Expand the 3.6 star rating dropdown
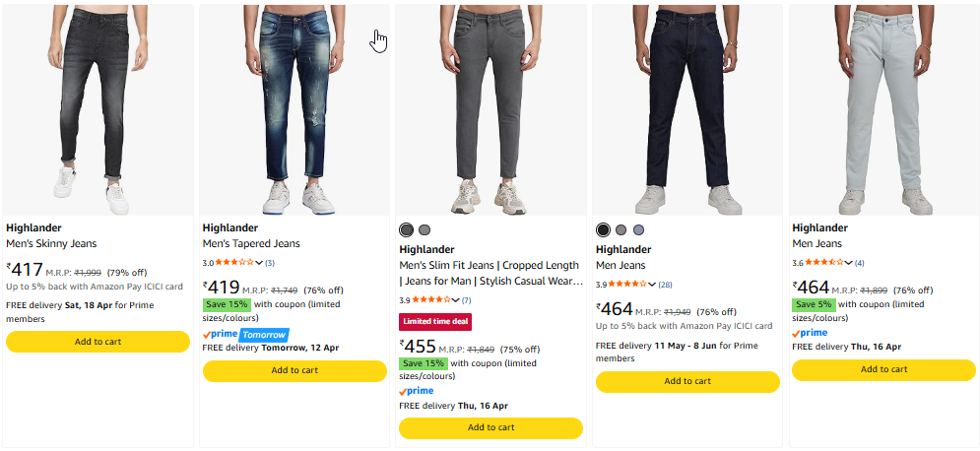Image resolution: width=980 pixels, height=451 pixels. click(848, 263)
